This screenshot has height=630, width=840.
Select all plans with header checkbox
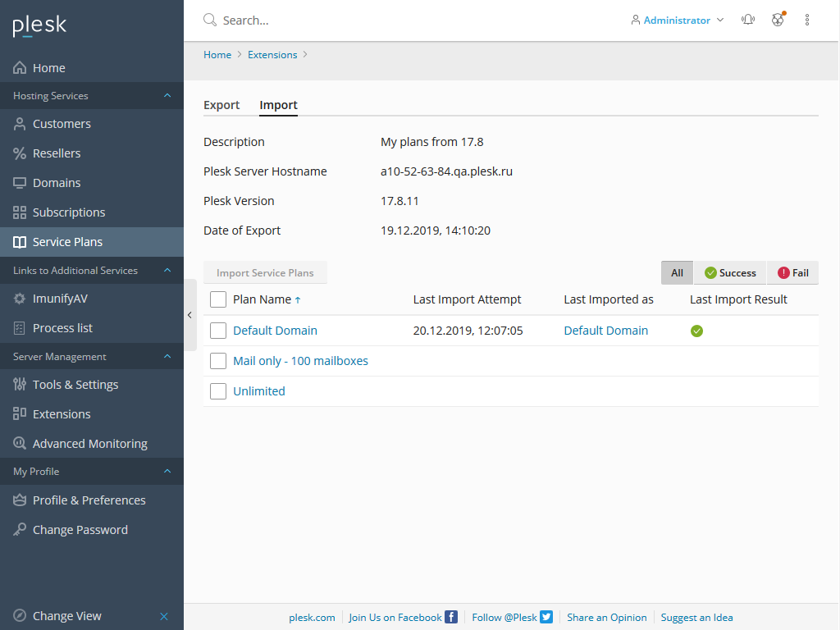(218, 299)
